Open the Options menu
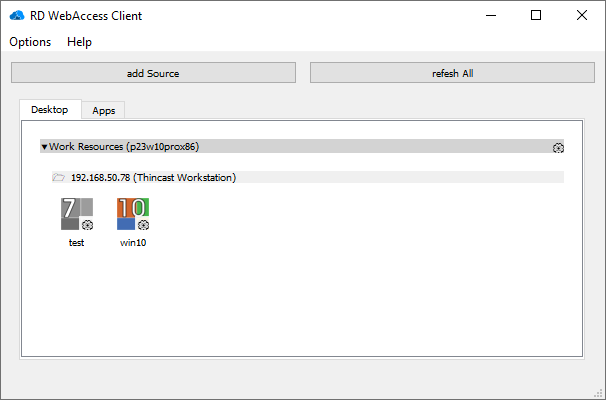 (x=30, y=42)
